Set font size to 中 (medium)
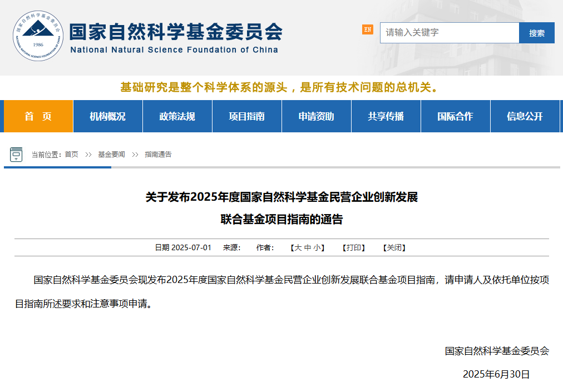 [x=308, y=247]
